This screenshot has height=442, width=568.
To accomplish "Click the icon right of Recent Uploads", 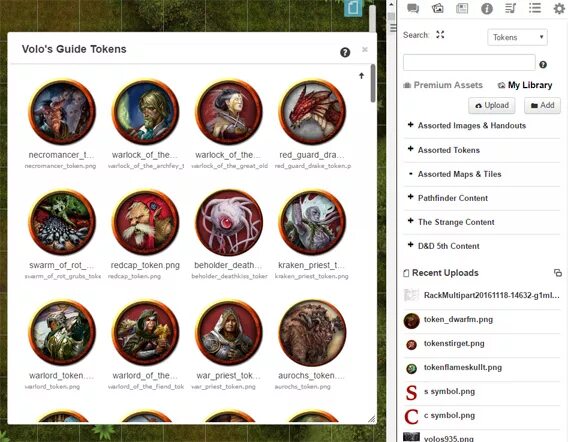I will pyautogui.click(x=558, y=273).
